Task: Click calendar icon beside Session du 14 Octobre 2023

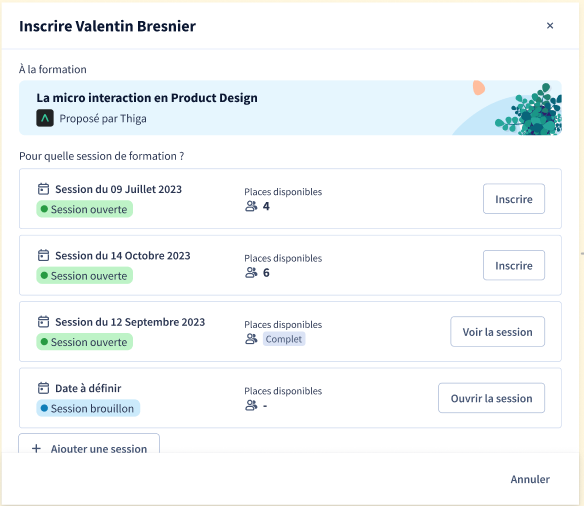Action: [x=43, y=255]
